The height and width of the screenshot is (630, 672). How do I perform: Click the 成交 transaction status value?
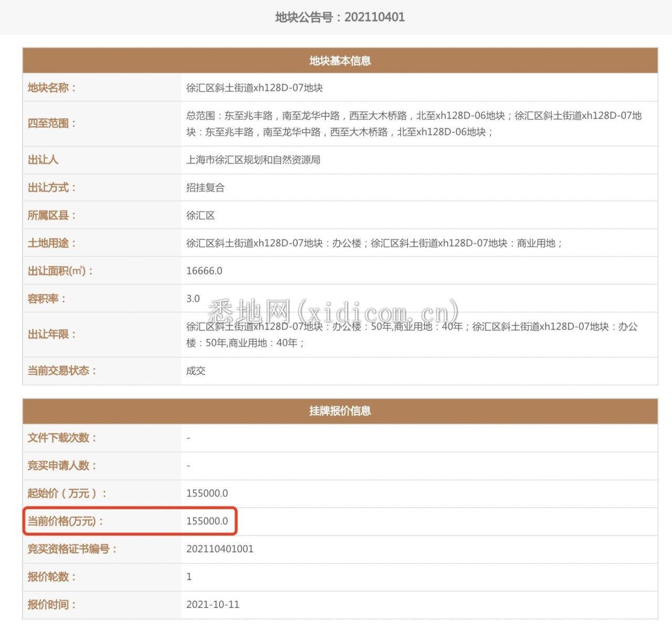(x=196, y=371)
